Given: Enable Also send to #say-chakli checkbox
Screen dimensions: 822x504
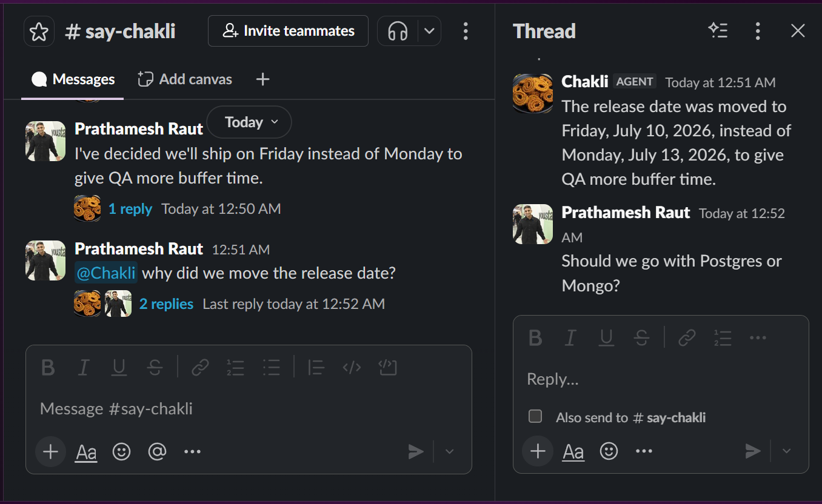Looking at the screenshot, I should [535, 416].
